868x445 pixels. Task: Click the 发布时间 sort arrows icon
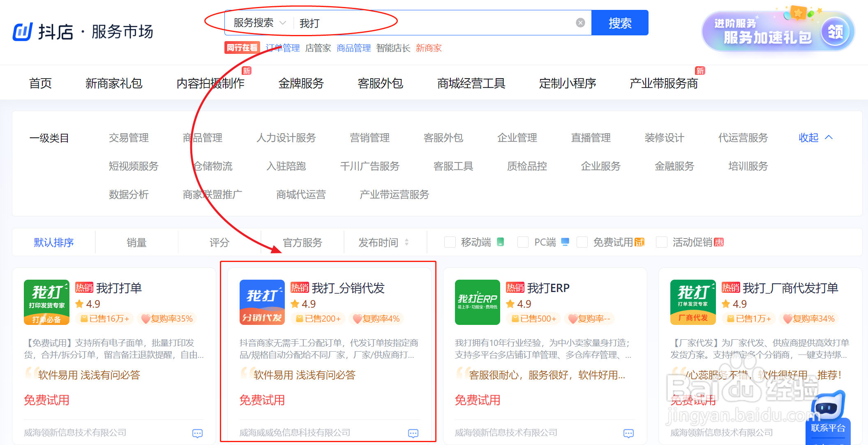406,242
